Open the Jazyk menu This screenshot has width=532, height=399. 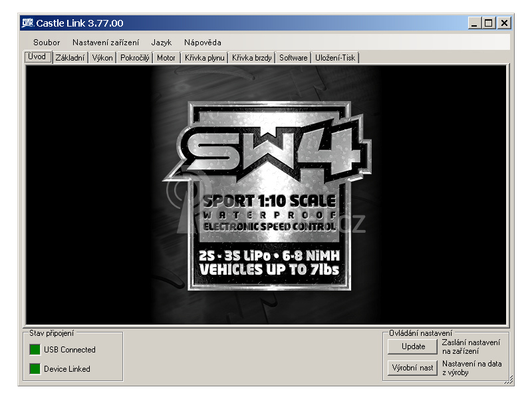pos(161,43)
